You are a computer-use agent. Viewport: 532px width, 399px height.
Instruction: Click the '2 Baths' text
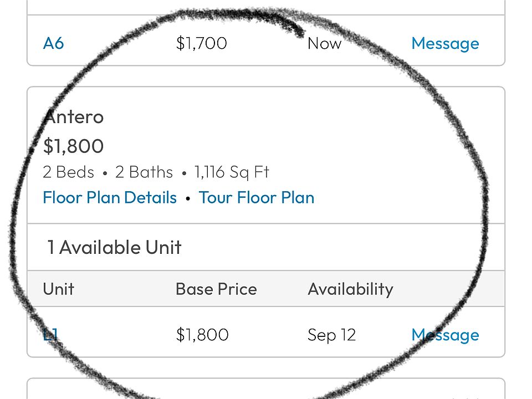coord(144,172)
